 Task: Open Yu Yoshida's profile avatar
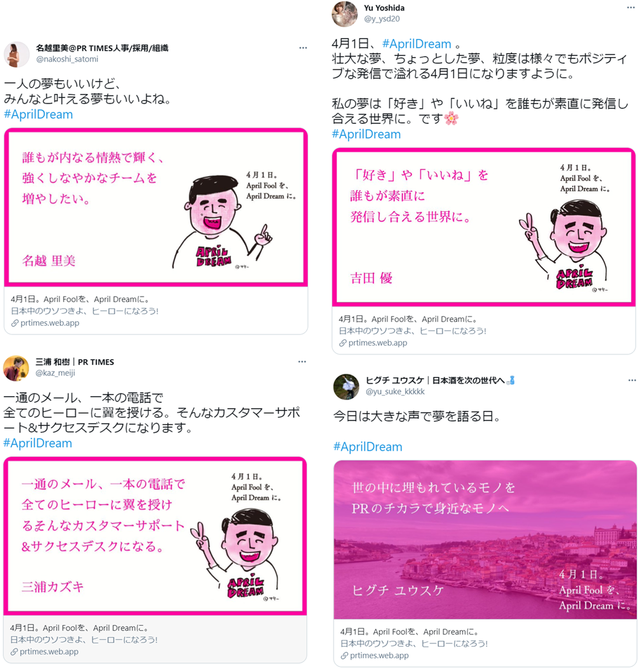345,14
